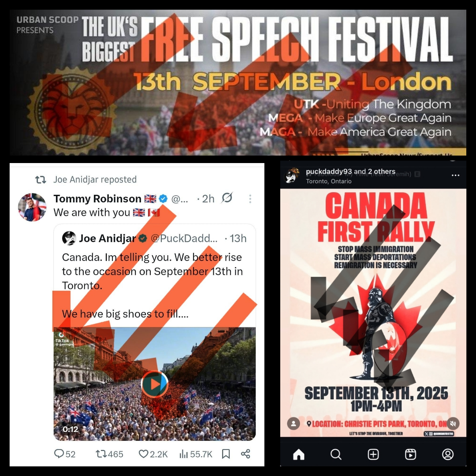This screenshot has height=476, width=476.
Task: Open the tweet's three-dot more menu
Action: coord(250,199)
